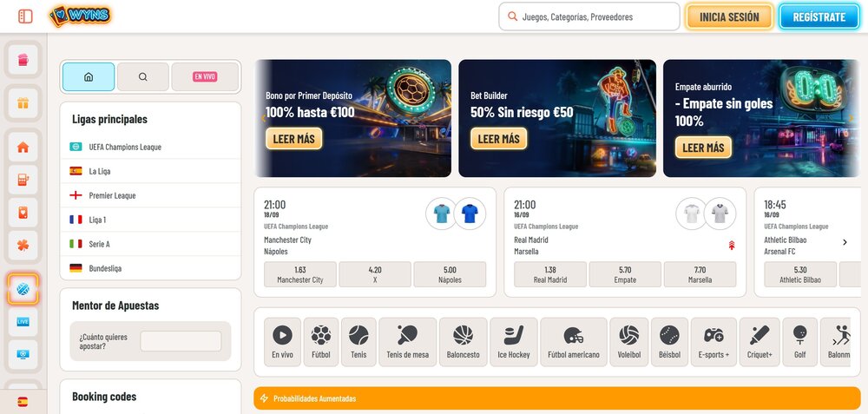The image size is (868, 414).
Task: Select the Fútbol sport icon
Action: point(321,342)
